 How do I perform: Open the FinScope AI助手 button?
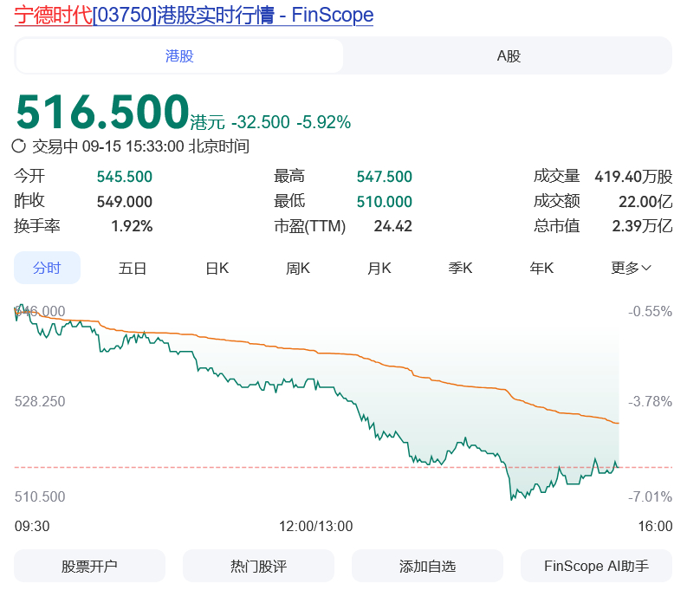point(596,566)
